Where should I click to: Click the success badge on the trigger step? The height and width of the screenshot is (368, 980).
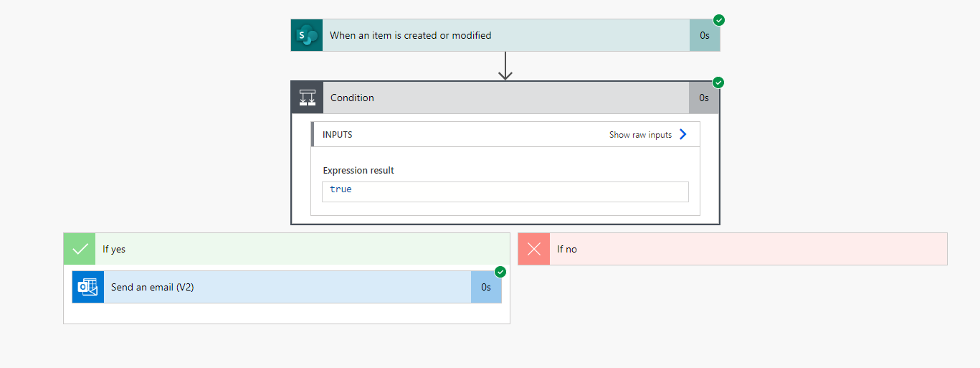coord(719,20)
